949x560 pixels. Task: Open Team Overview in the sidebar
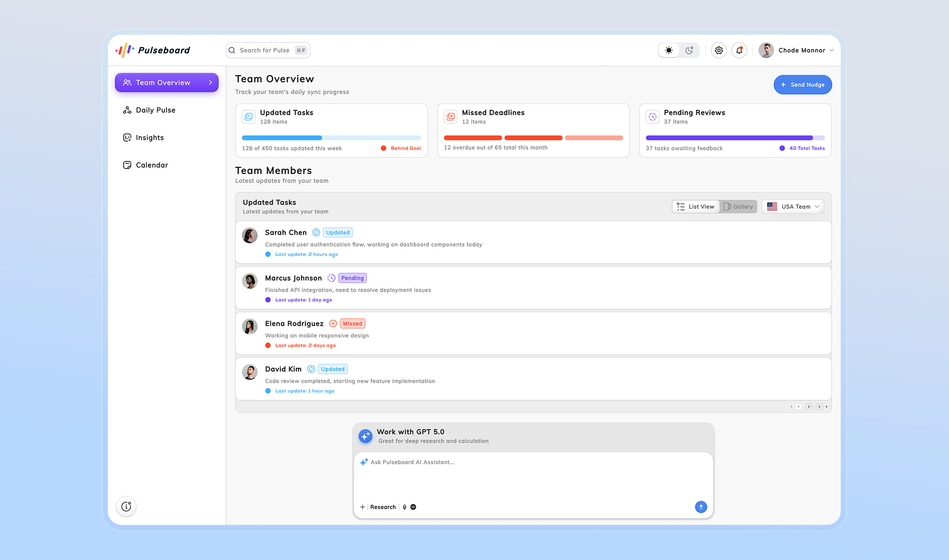point(163,83)
